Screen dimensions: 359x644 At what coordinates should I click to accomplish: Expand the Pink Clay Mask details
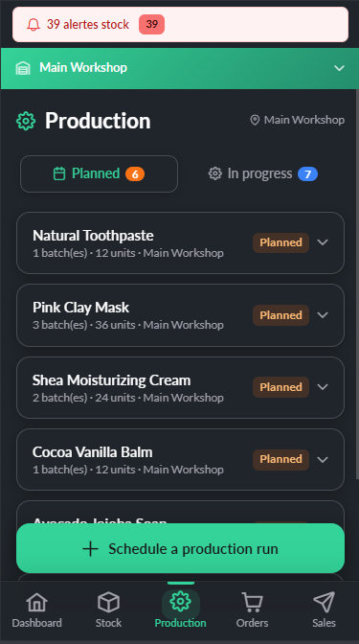tap(323, 315)
